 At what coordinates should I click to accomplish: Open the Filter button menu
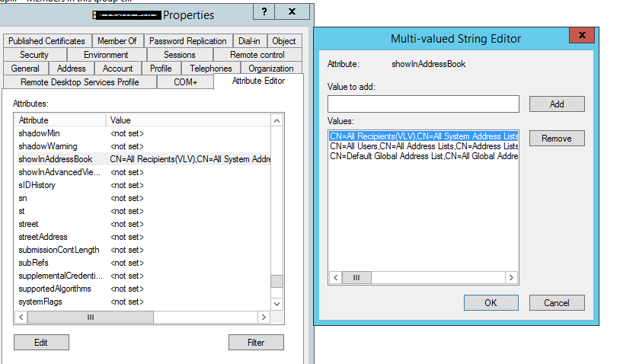[256, 342]
